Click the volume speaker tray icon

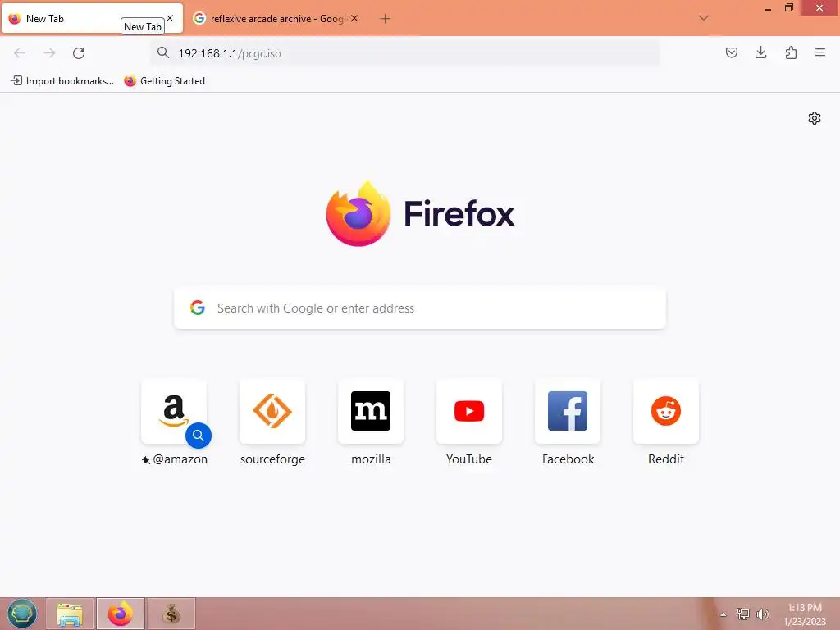[762, 614]
